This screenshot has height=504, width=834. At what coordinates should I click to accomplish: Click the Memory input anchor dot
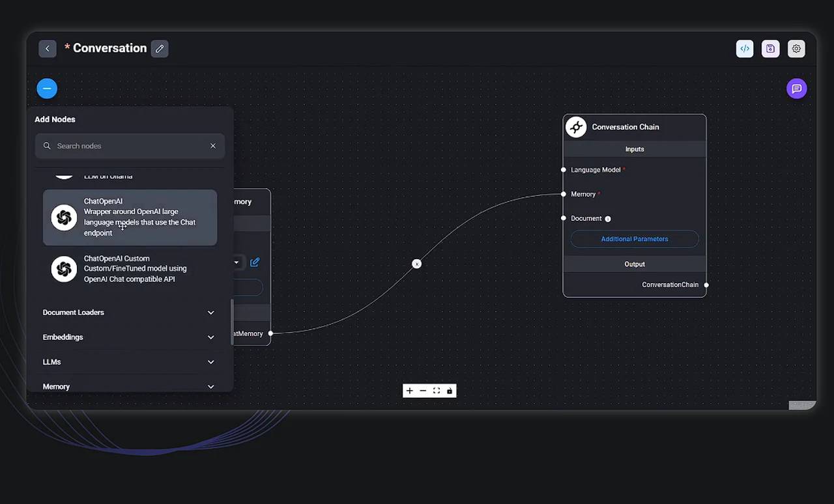coord(564,194)
